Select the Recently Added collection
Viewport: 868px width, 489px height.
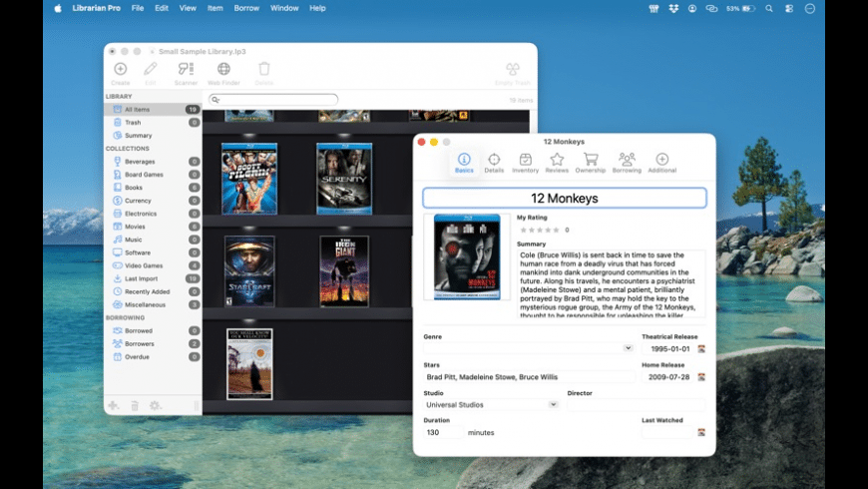[153, 291]
